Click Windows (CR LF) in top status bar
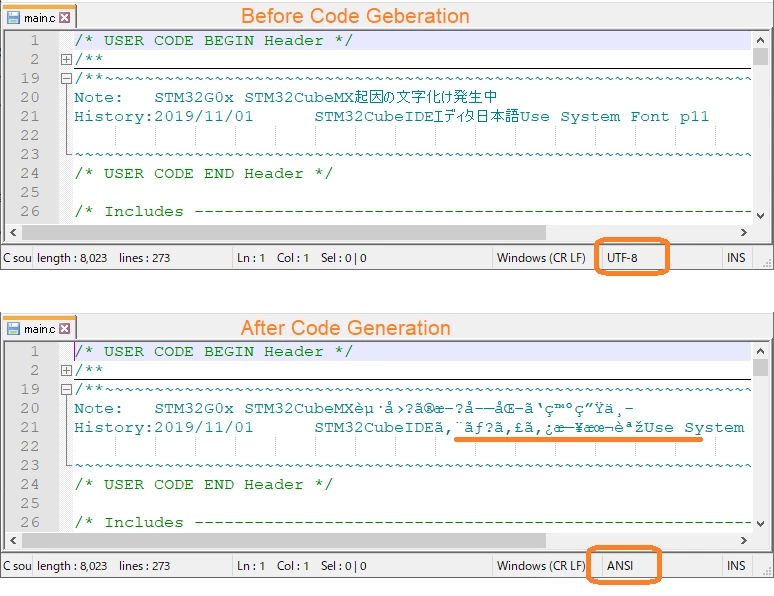This screenshot has width=774, height=596. [x=541, y=258]
